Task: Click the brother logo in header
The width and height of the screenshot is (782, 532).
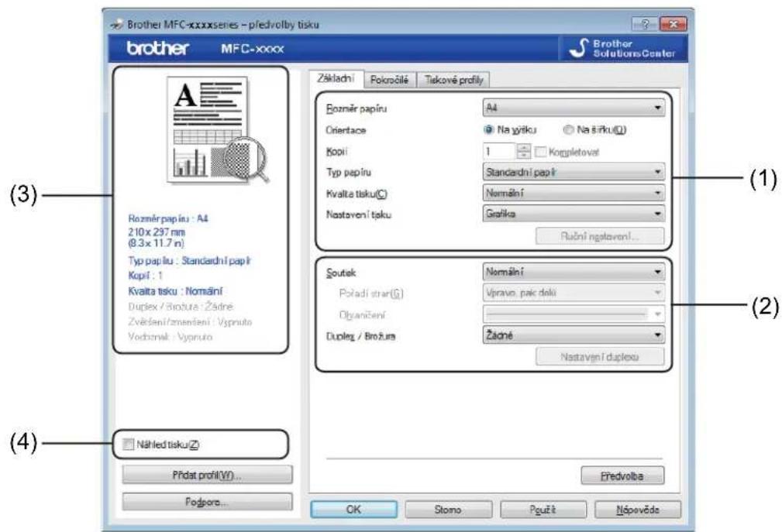Action: (x=157, y=48)
